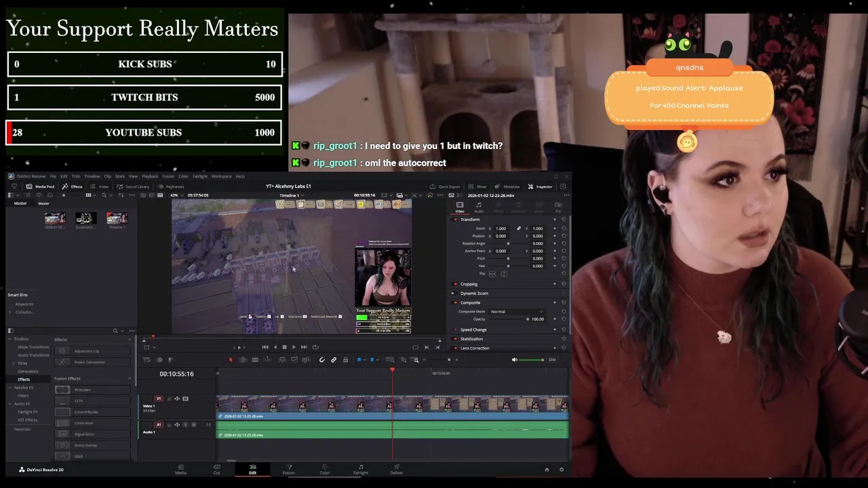The width and height of the screenshot is (868, 488).
Task: Mute the Audio 1 track
Action: point(194,425)
